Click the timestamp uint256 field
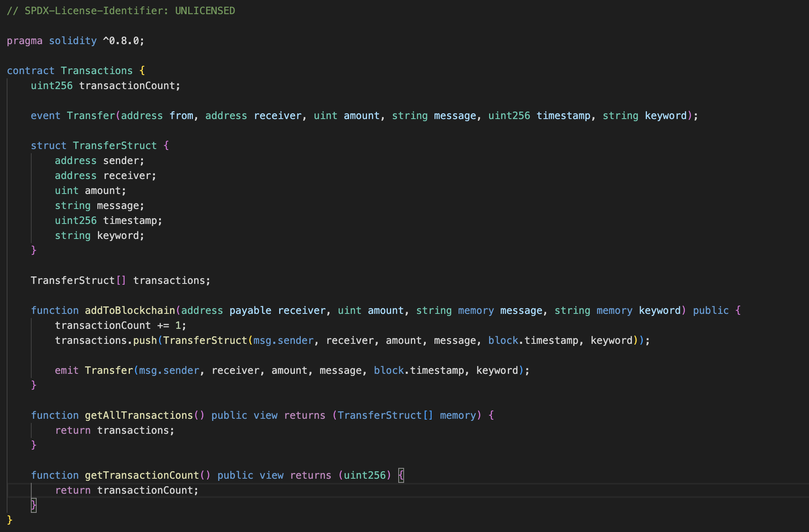The image size is (809, 532). click(x=132, y=220)
